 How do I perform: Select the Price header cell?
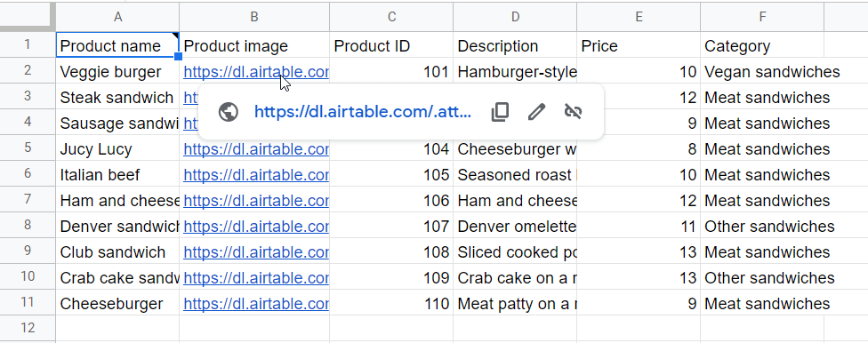click(639, 46)
